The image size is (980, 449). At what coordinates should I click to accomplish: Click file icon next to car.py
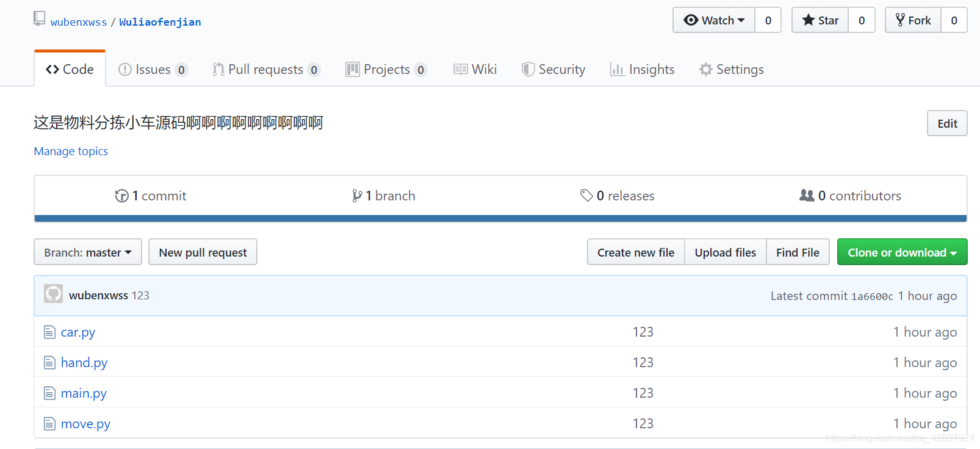click(x=49, y=332)
